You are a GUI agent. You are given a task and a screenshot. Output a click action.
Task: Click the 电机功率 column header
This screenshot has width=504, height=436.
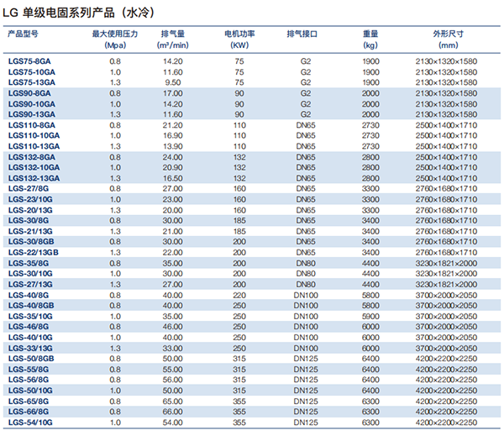click(239, 34)
